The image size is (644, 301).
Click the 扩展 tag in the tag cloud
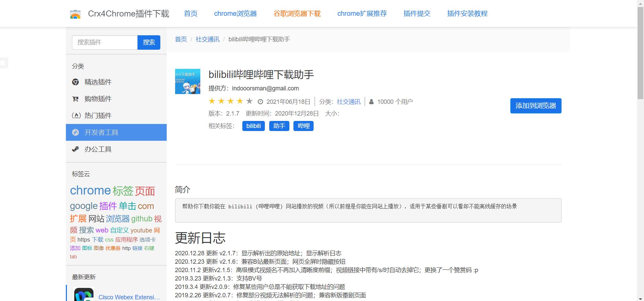click(x=78, y=219)
